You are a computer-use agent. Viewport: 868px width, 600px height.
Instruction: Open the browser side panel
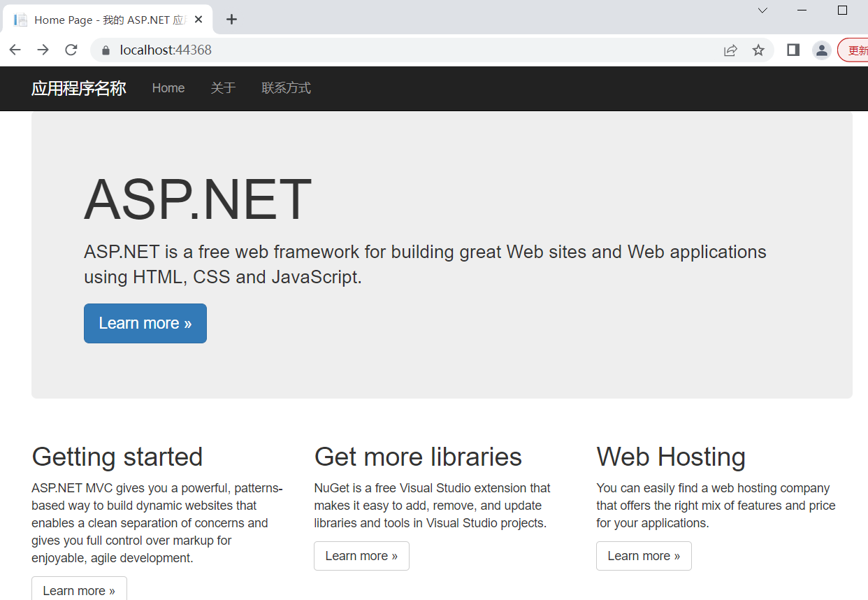coord(793,50)
